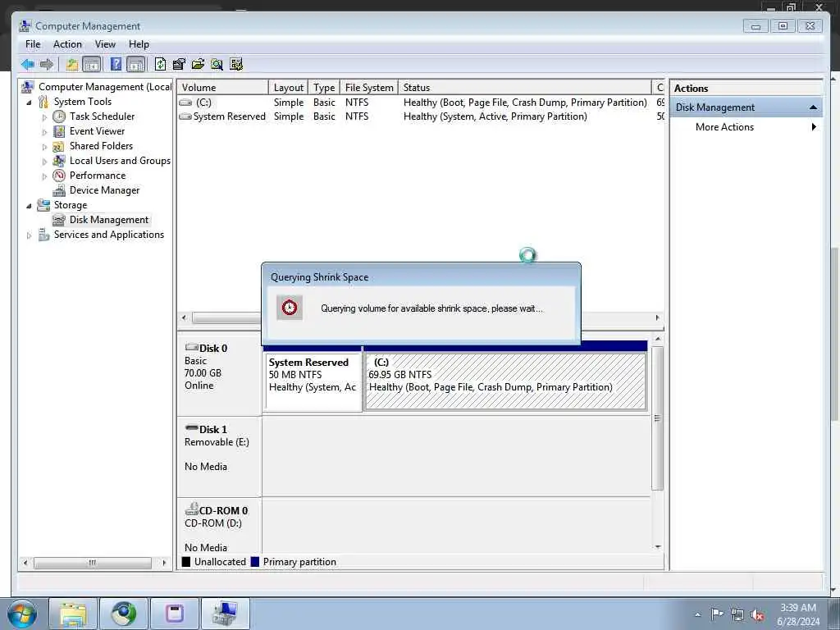Click the open folder toolbar icon
The height and width of the screenshot is (630, 840).
point(198,65)
